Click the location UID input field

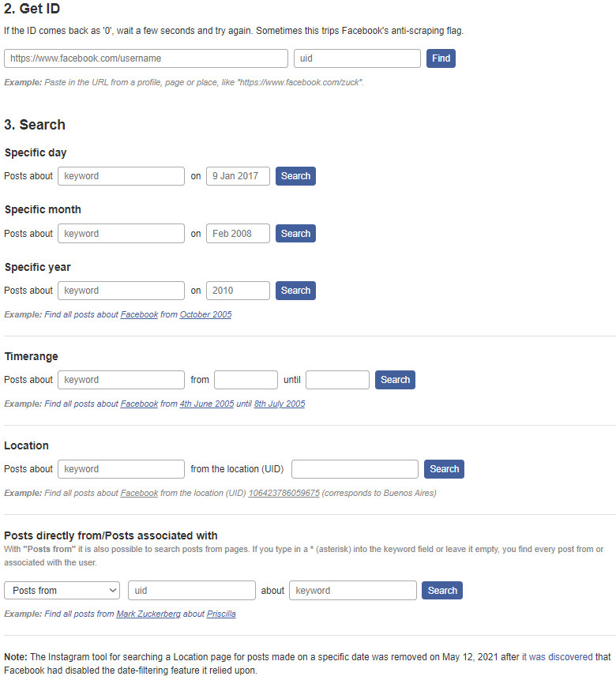[x=355, y=469]
